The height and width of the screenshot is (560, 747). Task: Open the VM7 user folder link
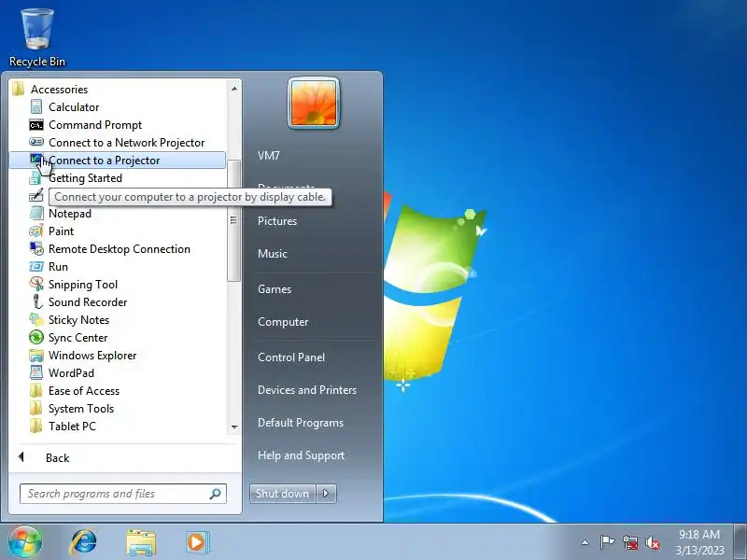(x=269, y=156)
